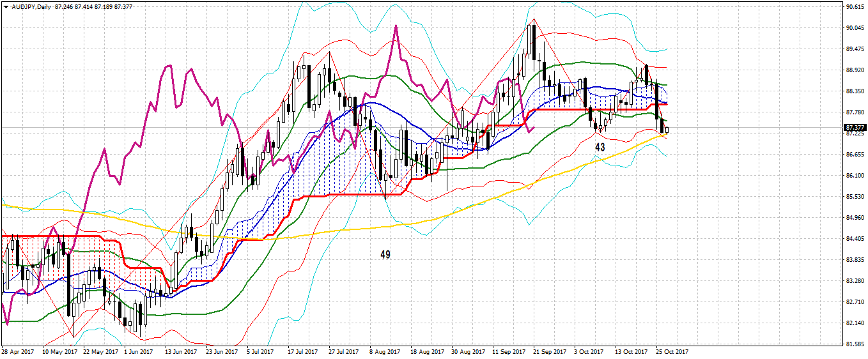Viewport: 868px width, 359px height.
Task: Click the 27 Jul 2017 date label
Action: [x=344, y=352]
